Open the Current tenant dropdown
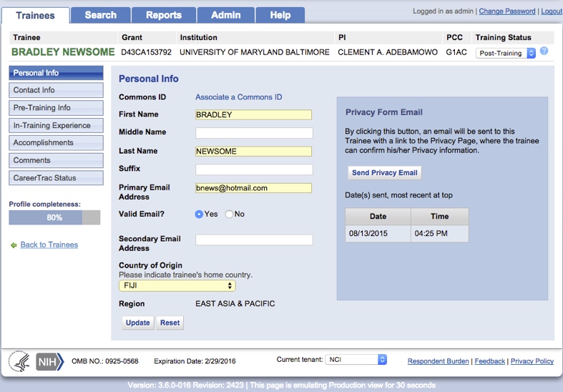The image size is (563, 392). [x=356, y=359]
